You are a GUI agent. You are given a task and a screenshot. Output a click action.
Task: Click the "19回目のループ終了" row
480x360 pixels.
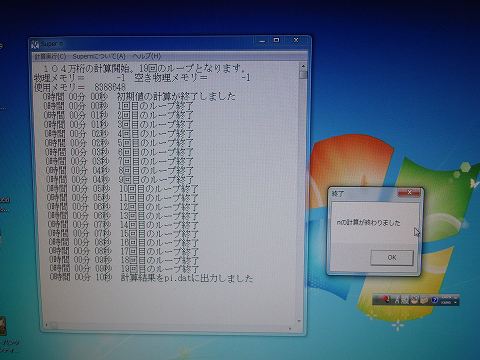point(125,268)
